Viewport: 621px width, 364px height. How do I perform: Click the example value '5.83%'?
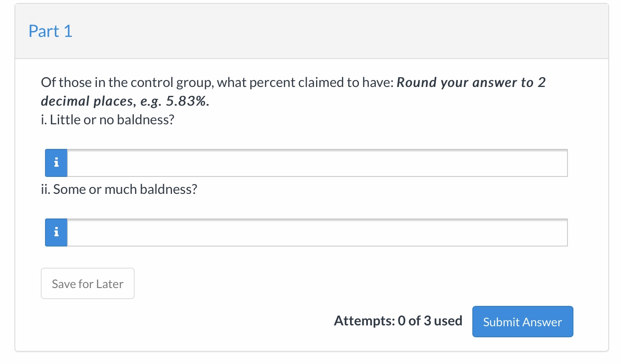point(187,101)
